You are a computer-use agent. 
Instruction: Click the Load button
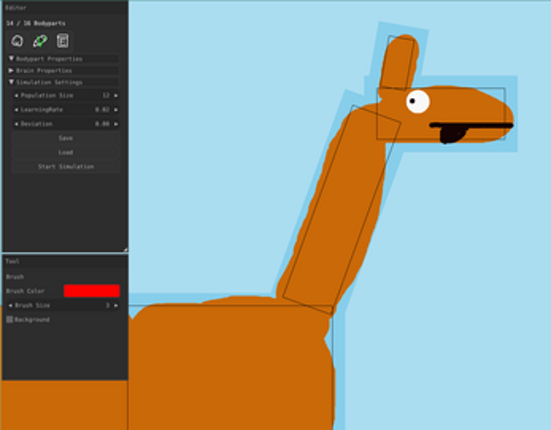coord(66,152)
